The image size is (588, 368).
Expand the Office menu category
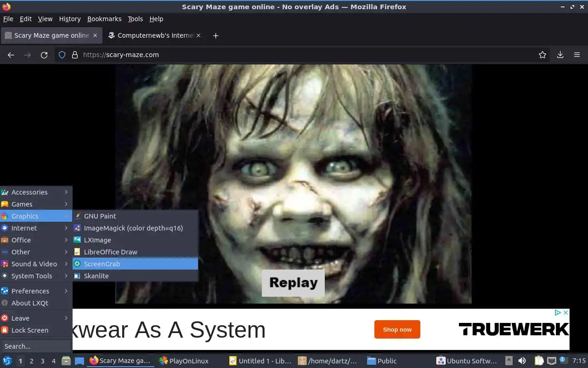(35, 240)
